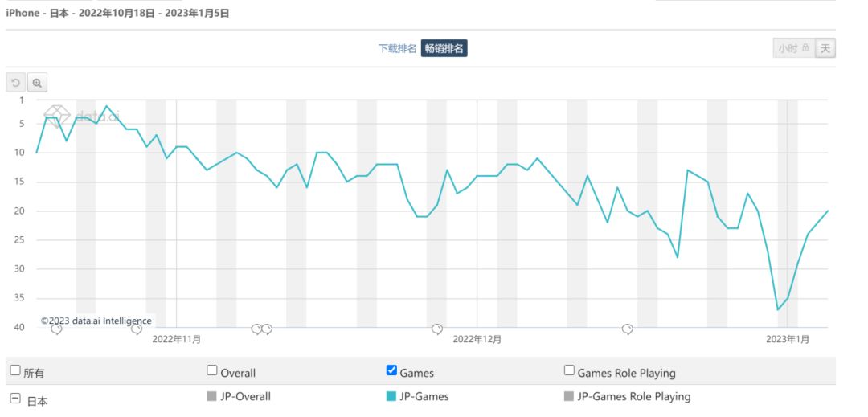The image size is (868, 417).
Task: Tick the Games Role Playing checkbox
Action: [569, 370]
